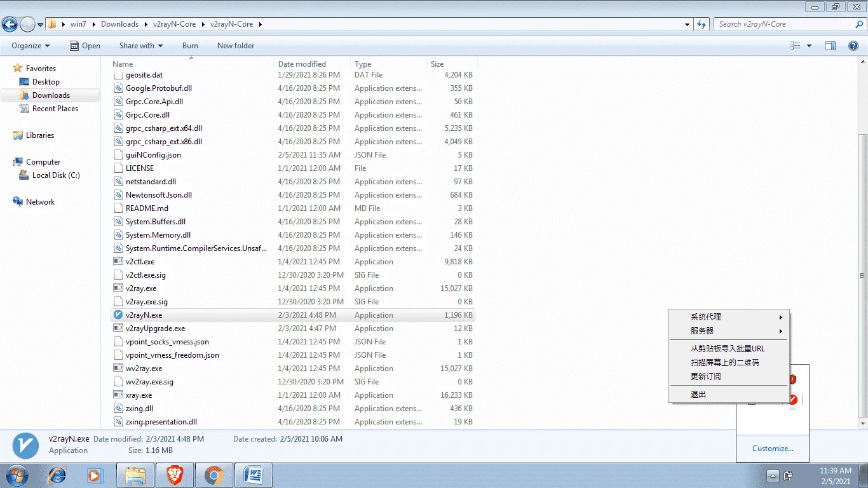Click the Network icon in navigation pane
This screenshot has height=488, width=868.
18,202
